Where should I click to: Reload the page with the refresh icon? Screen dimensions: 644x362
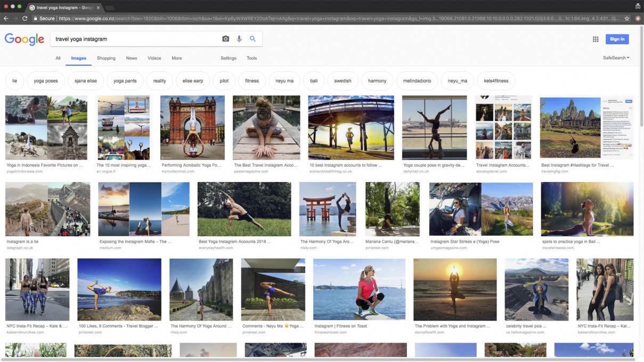(25, 18)
